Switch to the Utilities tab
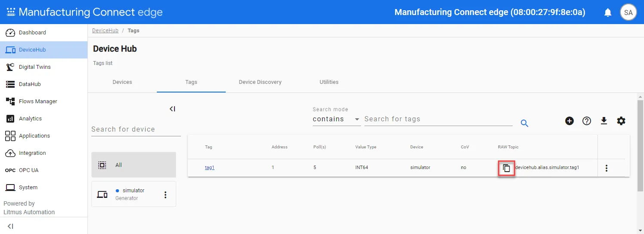The image size is (644, 234). click(329, 82)
